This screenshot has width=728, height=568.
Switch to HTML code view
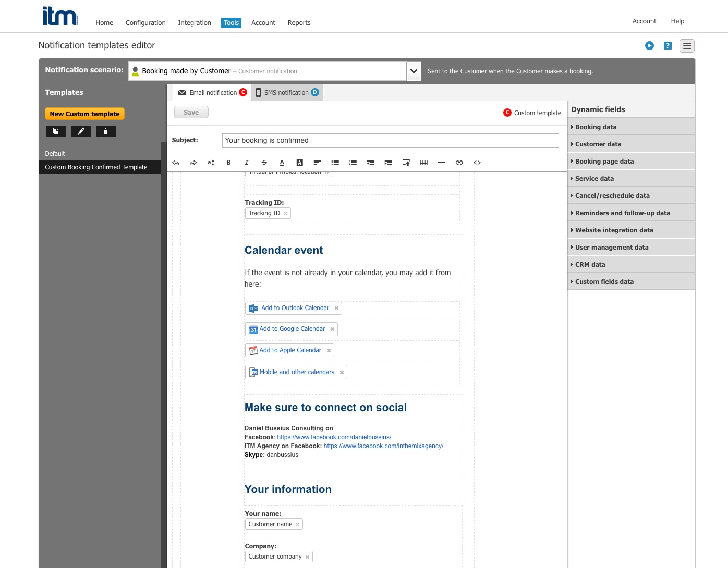click(x=477, y=163)
